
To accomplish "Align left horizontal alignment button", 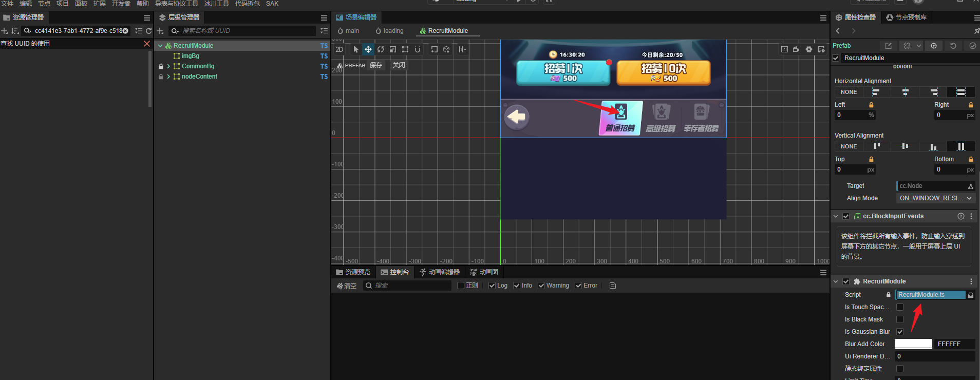I will click(876, 92).
